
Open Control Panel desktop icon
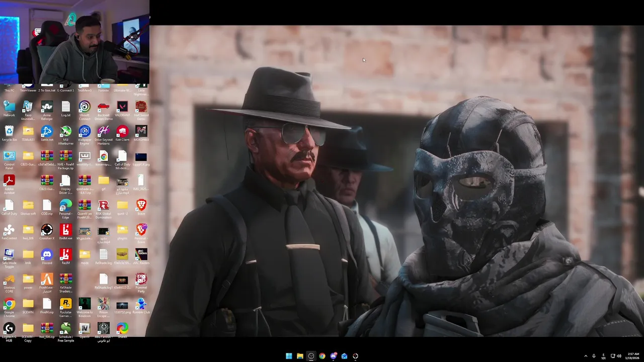click(x=9, y=160)
